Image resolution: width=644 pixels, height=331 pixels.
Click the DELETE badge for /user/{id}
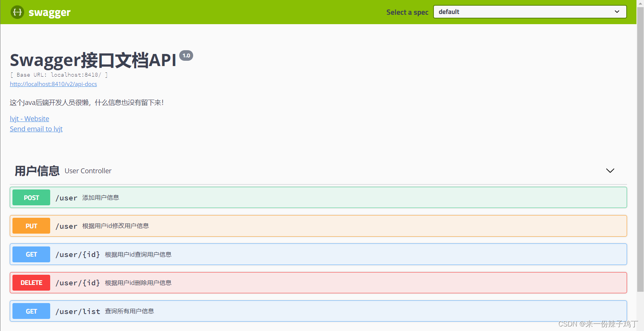(x=31, y=283)
